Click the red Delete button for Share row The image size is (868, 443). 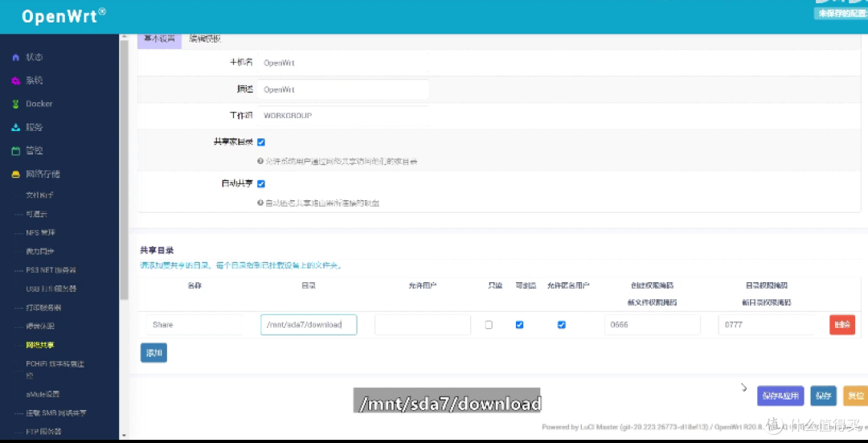pos(841,325)
